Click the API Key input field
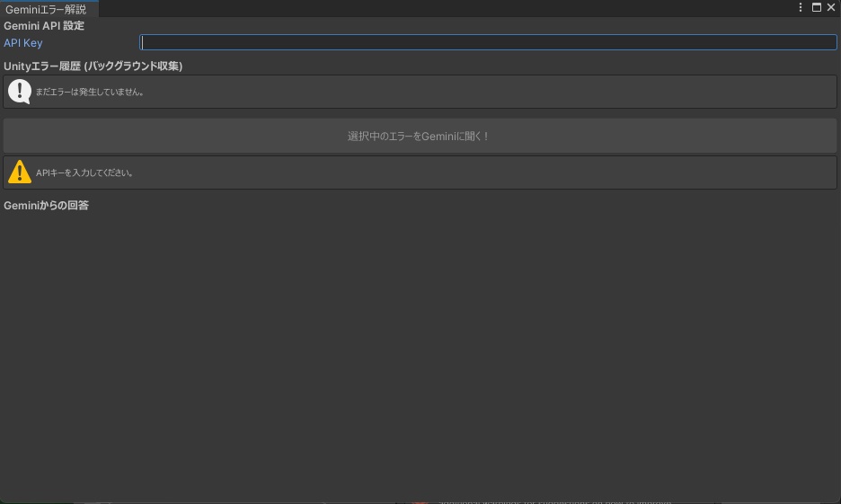This screenshot has width=841, height=504. pos(488,42)
